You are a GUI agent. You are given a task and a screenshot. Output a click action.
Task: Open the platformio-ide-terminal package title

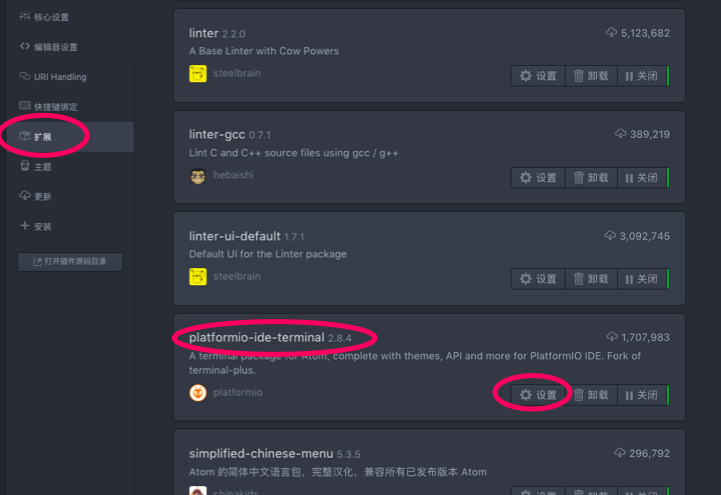point(257,337)
